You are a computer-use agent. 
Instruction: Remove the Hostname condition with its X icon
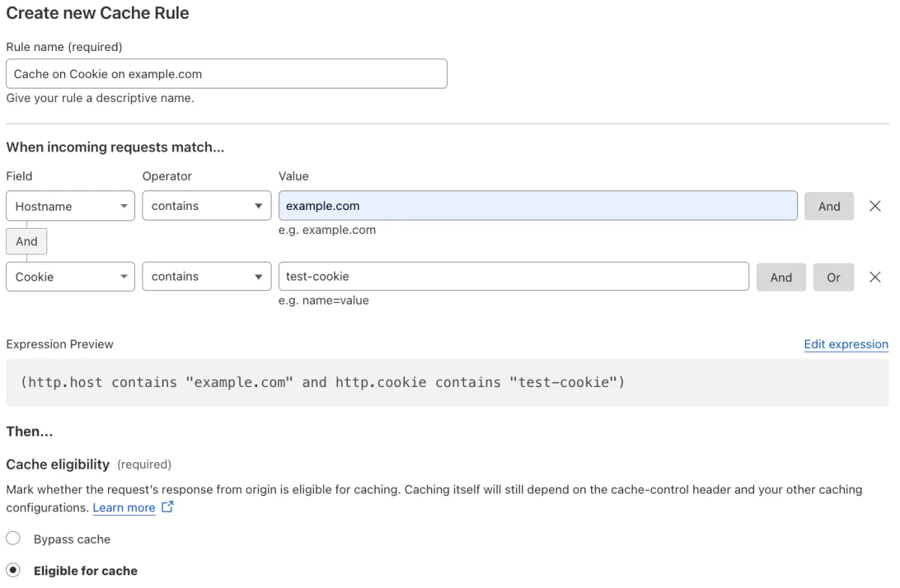click(874, 205)
